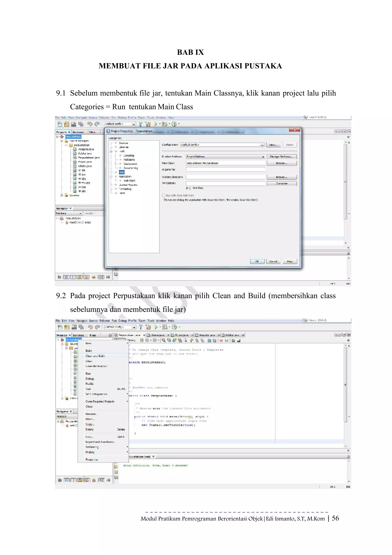Collapse Application category in Categories tree
392x555 pixels.
tap(111, 177)
